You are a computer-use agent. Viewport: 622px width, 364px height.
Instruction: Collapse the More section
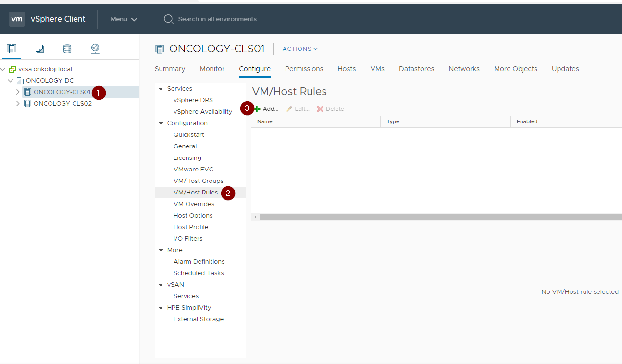(x=161, y=250)
